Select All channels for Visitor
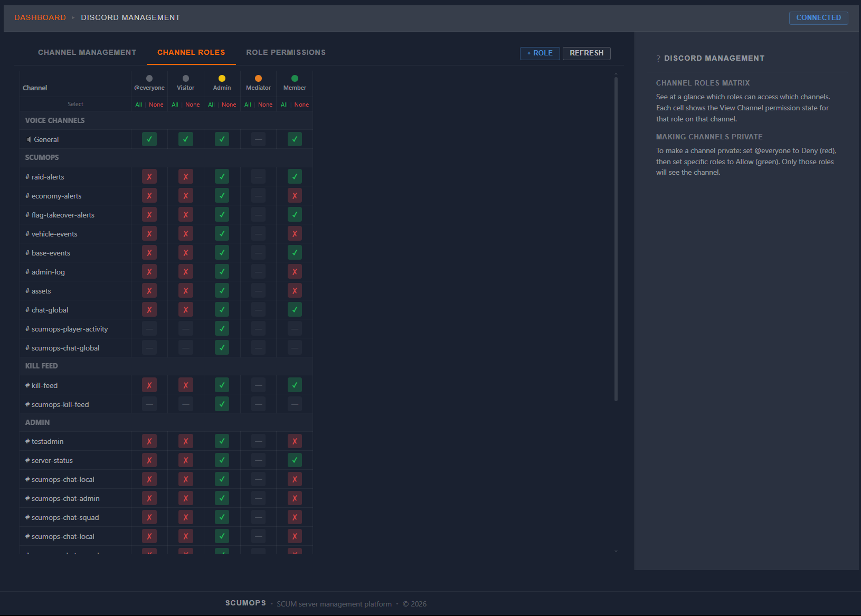The image size is (861, 616). [x=175, y=105]
